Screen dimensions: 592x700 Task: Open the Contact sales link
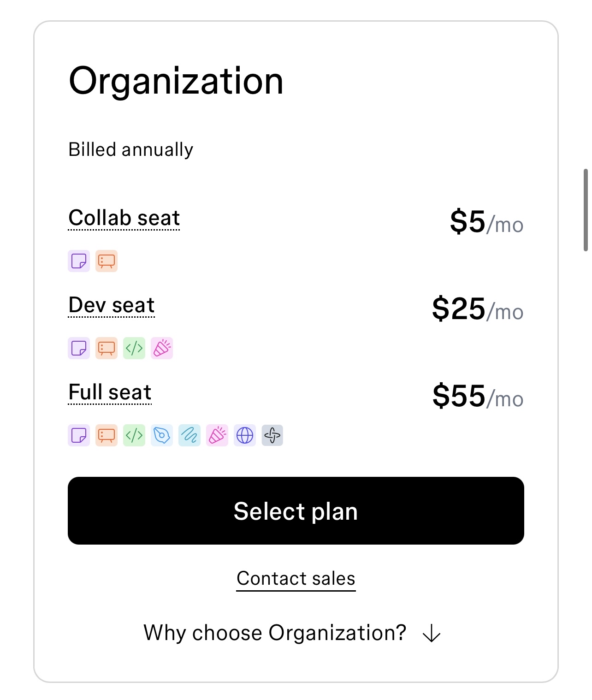coord(296,579)
